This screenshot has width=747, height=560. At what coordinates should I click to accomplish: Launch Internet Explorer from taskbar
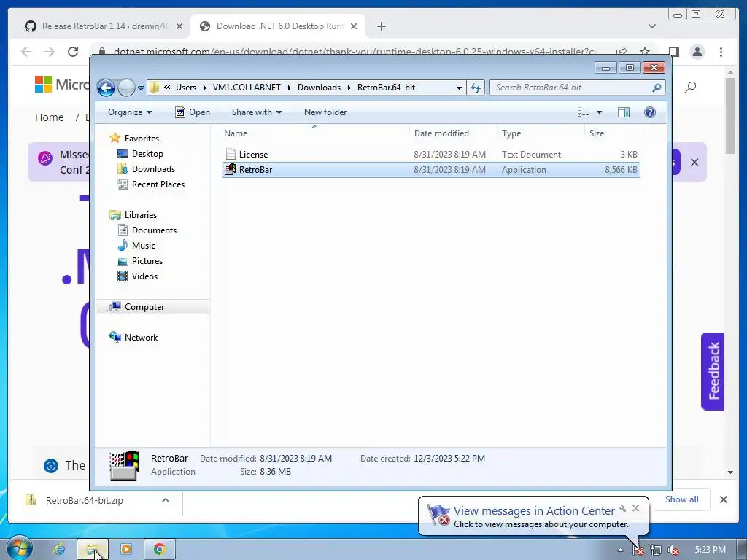click(x=59, y=549)
